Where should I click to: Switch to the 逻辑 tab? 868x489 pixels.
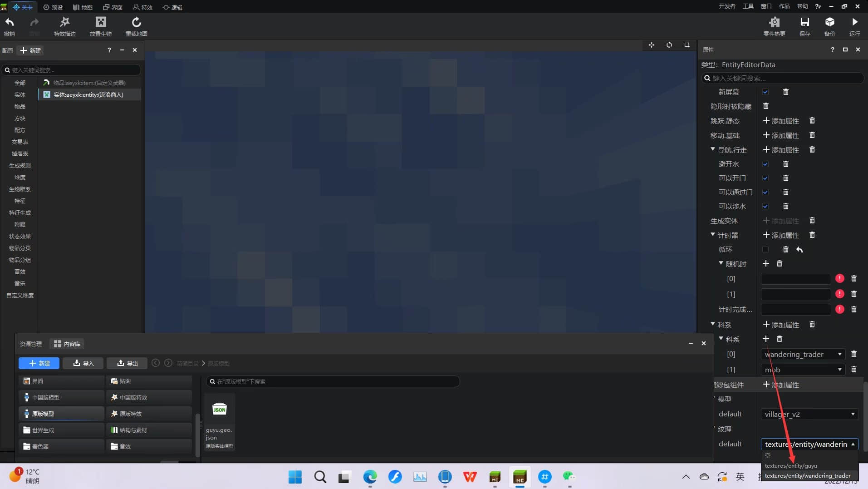click(172, 7)
